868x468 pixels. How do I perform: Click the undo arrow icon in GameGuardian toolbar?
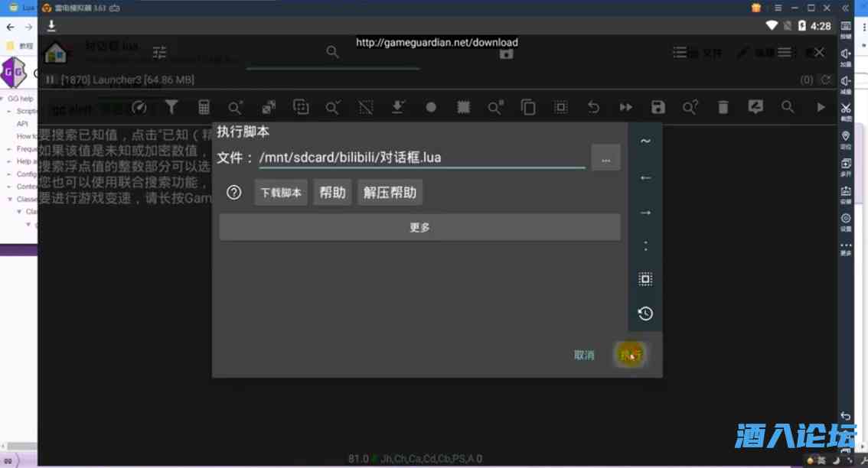tap(593, 107)
